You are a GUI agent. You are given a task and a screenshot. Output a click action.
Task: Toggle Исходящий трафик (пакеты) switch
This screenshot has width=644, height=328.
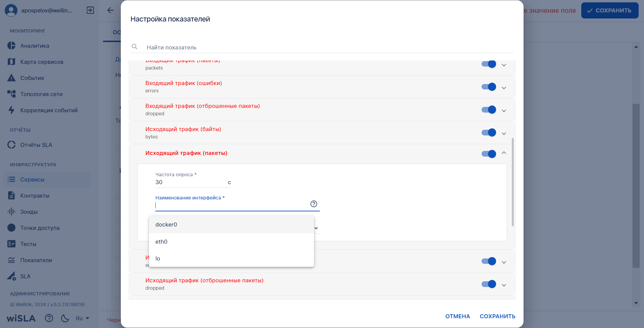[489, 154]
